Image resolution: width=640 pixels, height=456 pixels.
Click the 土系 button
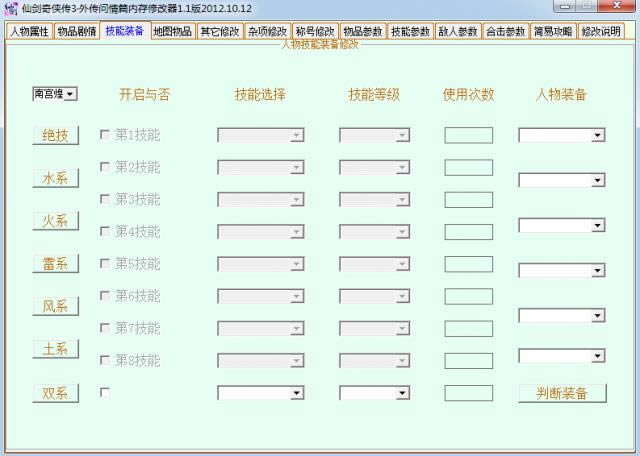tap(56, 349)
